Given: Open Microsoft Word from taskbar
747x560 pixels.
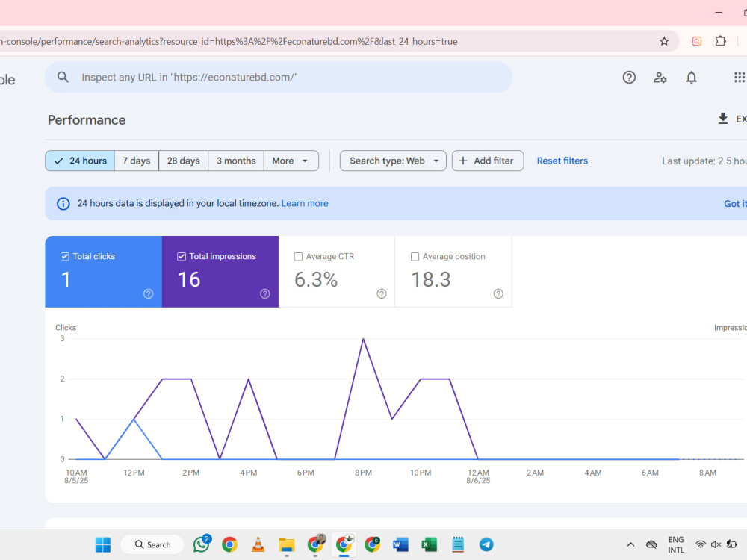Looking at the screenshot, I should point(400,544).
